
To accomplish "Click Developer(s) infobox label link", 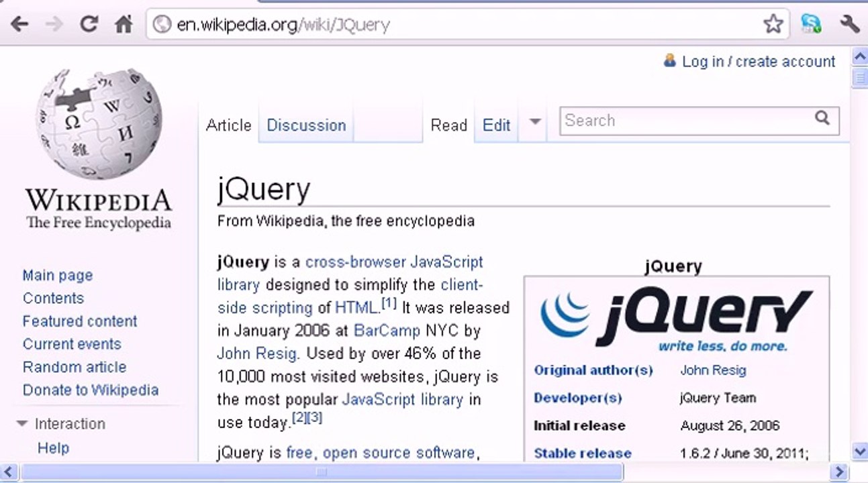I will (578, 398).
